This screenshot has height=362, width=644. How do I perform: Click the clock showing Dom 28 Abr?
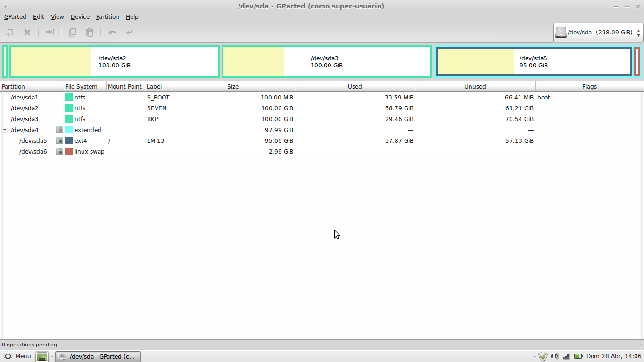pyautogui.click(x=614, y=356)
